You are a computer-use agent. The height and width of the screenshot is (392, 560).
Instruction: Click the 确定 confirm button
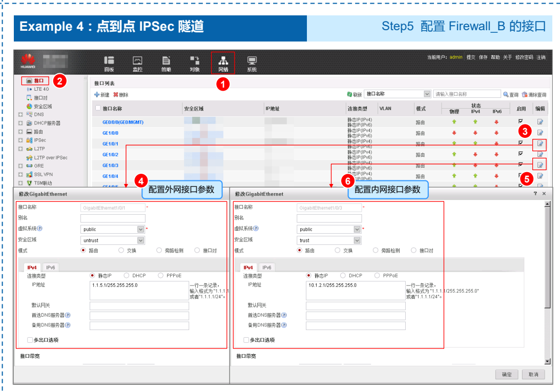click(x=506, y=375)
